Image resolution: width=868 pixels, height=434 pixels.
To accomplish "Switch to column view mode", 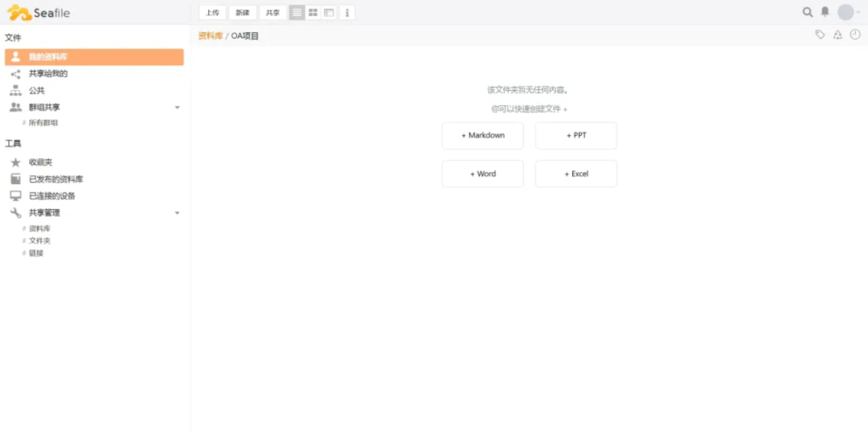I will (330, 13).
